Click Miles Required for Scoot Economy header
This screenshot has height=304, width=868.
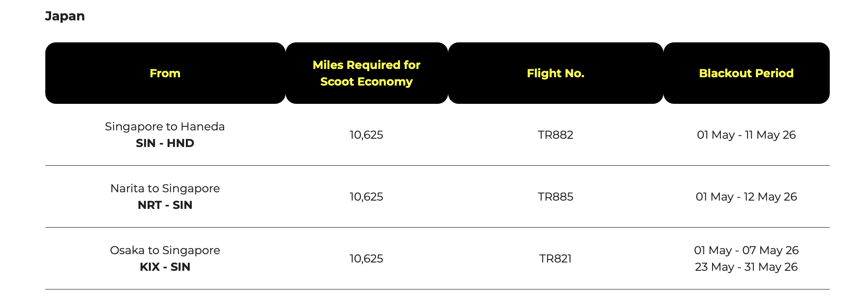tap(366, 73)
